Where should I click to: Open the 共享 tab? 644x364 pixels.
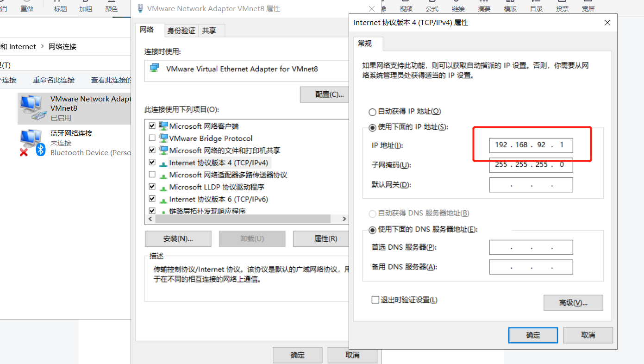click(x=209, y=31)
